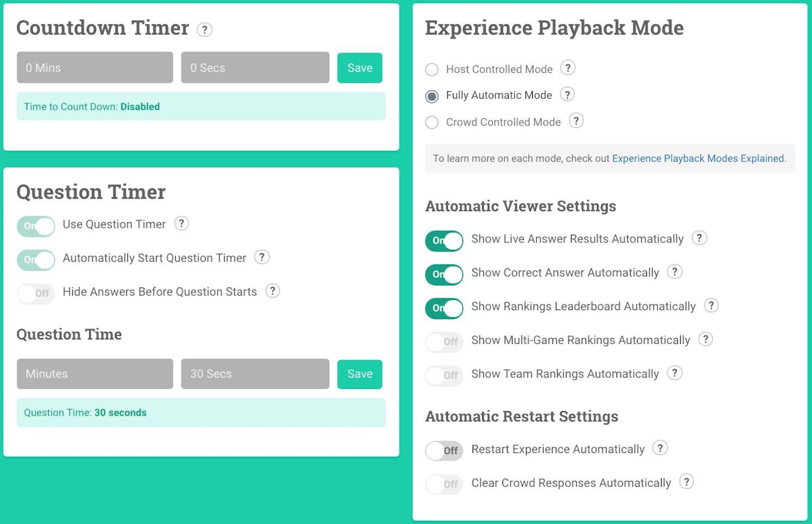Choose Crowd Controlled Mode option
This screenshot has height=524, width=812.
(x=432, y=122)
